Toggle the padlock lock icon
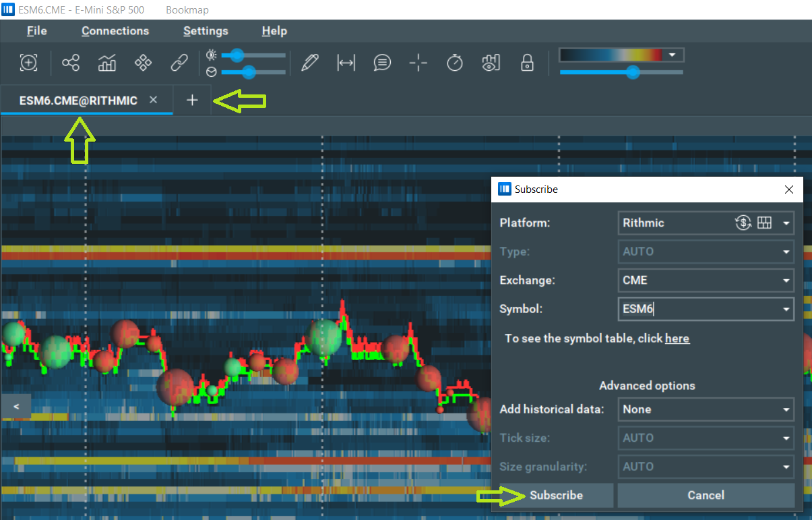The width and height of the screenshot is (812, 520). coord(527,63)
